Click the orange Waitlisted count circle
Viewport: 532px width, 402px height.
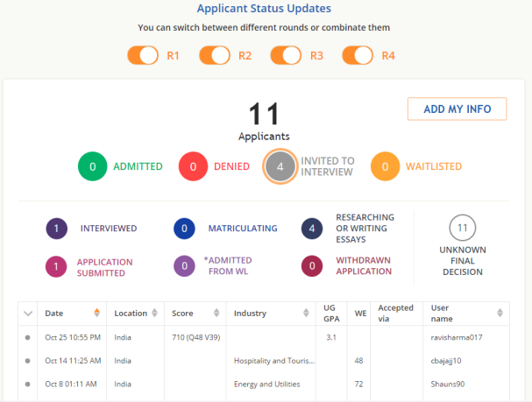(384, 166)
